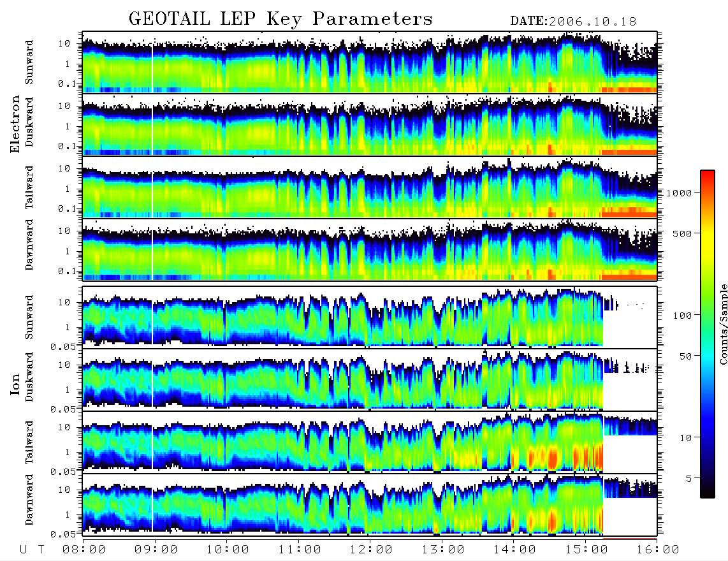Click the 'U T' axis label
Screen dimensions: 728x561
(32, 550)
